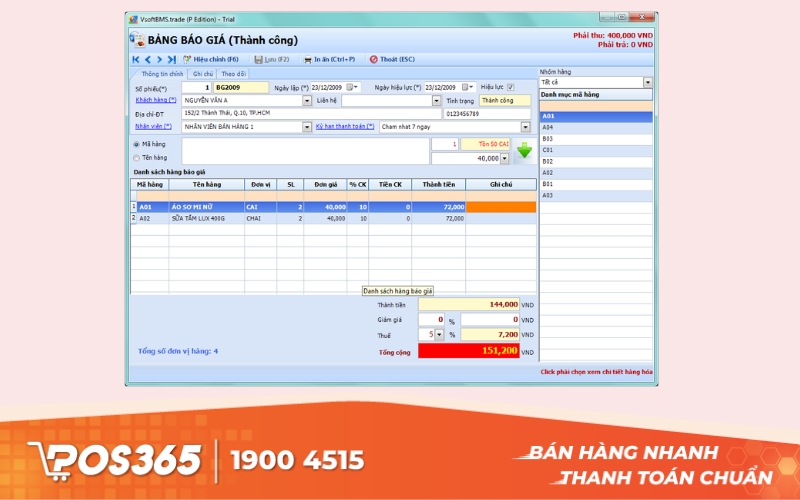The width and height of the screenshot is (800, 500).
Task: Click the Mã hàng column header
Action: click(x=149, y=185)
